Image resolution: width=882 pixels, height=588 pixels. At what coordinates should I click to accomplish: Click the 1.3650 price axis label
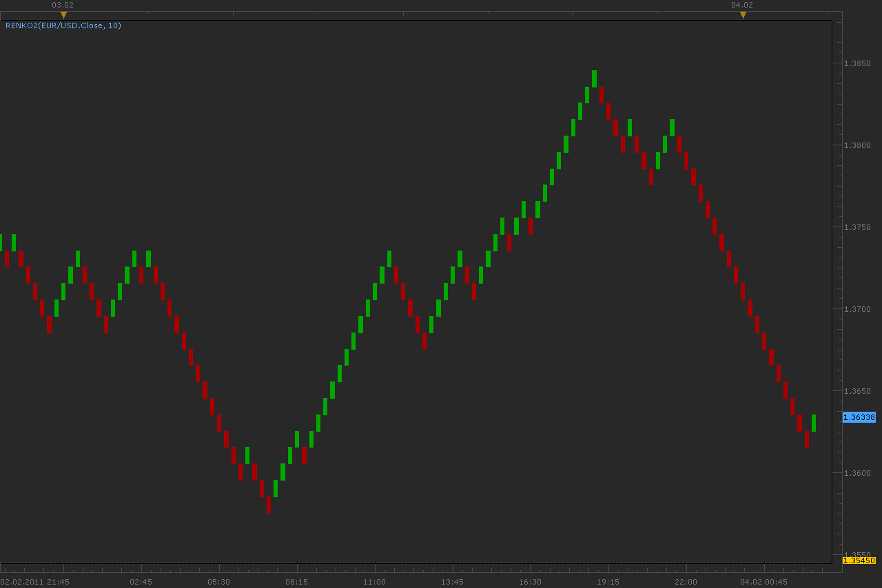pos(858,391)
